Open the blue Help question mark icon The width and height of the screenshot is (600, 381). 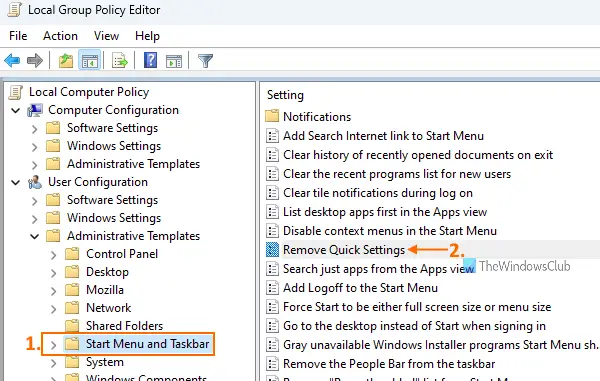point(150,60)
